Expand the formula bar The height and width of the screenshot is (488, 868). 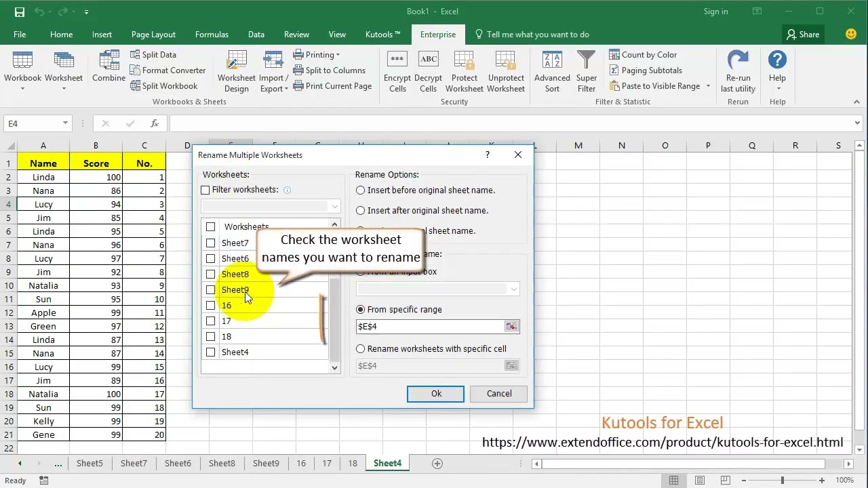pos(858,123)
